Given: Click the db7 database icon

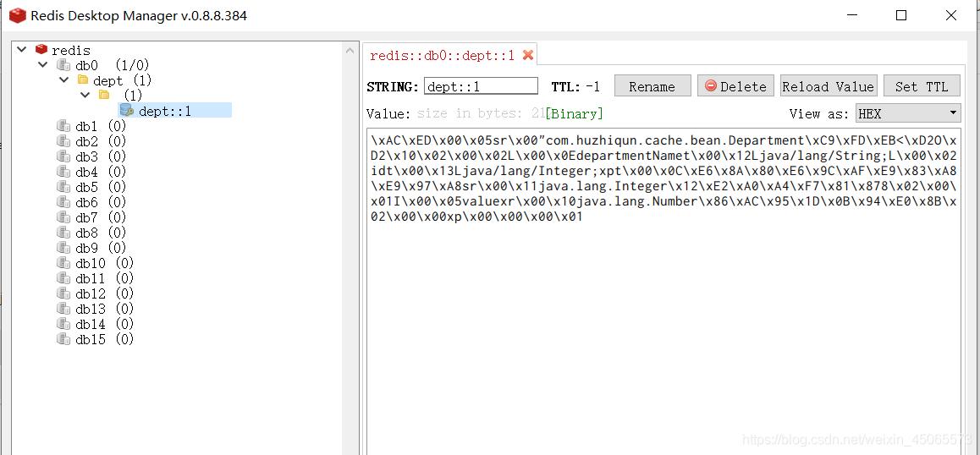Looking at the screenshot, I should pos(63,217).
